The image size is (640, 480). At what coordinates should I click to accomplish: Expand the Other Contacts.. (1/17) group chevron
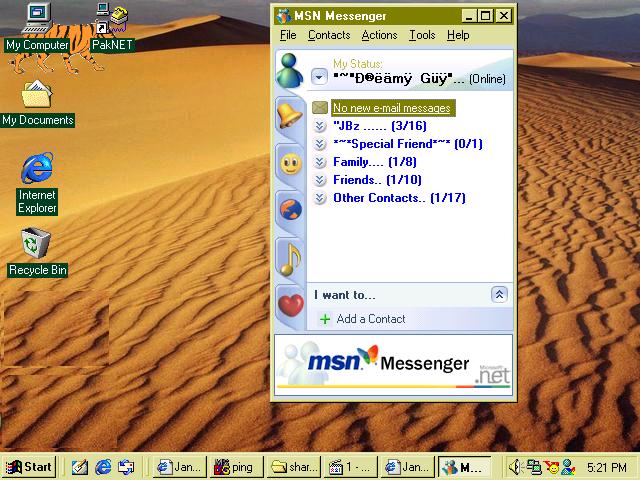pyautogui.click(x=320, y=198)
